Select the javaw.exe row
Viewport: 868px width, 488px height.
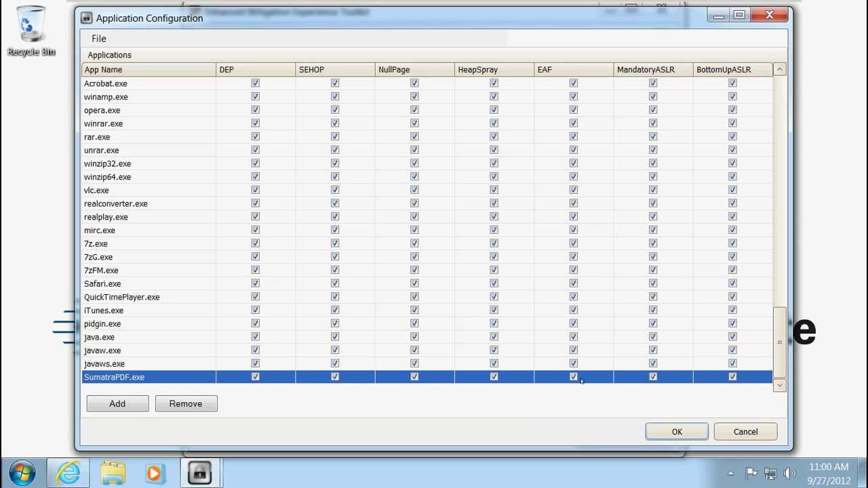(427, 350)
